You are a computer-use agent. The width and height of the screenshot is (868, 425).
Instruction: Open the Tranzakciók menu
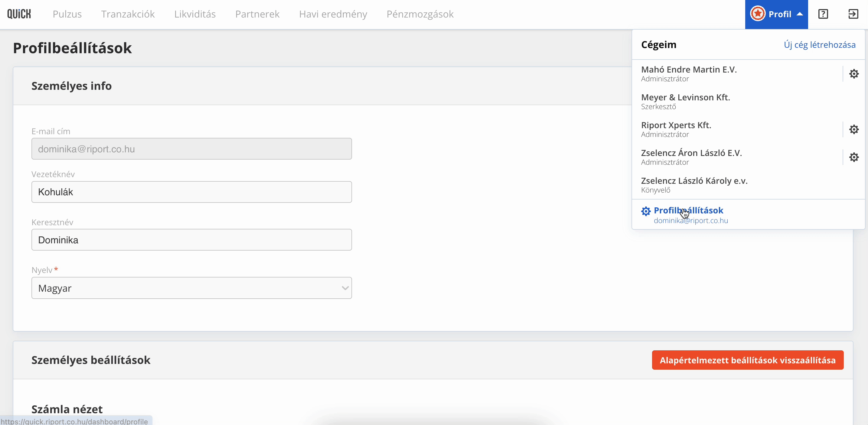(x=128, y=14)
